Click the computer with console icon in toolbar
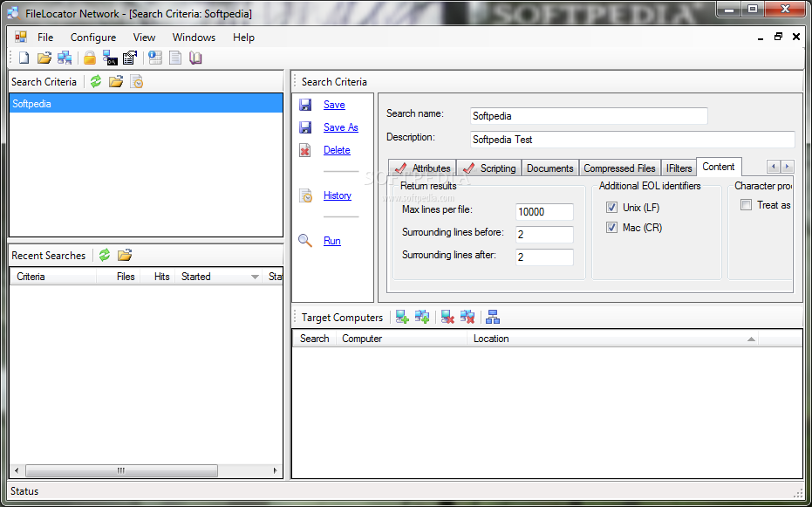Screen dimensions: 812x507 110,58
